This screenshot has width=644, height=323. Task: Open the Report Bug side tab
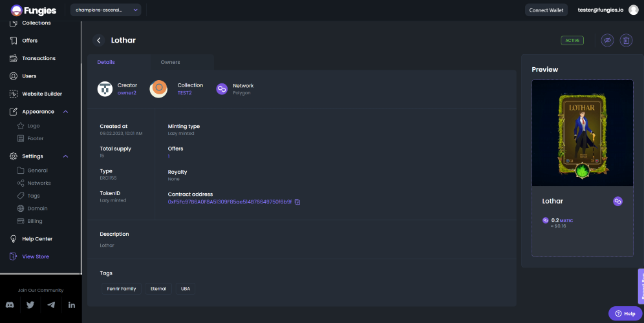click(641, 286)
